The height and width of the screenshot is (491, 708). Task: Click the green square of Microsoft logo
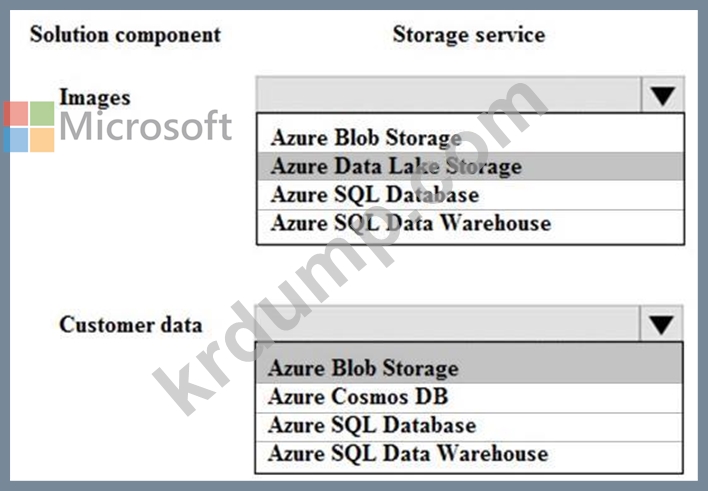[42, 114]
